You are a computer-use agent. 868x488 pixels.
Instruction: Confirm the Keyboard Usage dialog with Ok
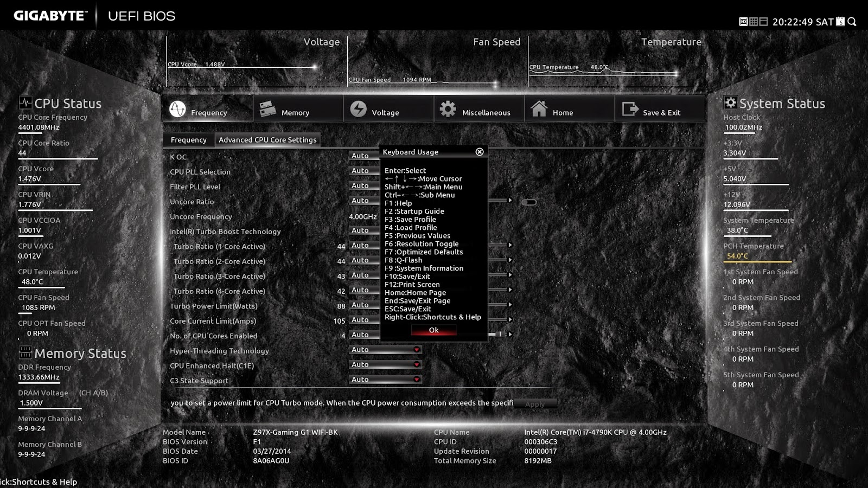click(433, 330)
